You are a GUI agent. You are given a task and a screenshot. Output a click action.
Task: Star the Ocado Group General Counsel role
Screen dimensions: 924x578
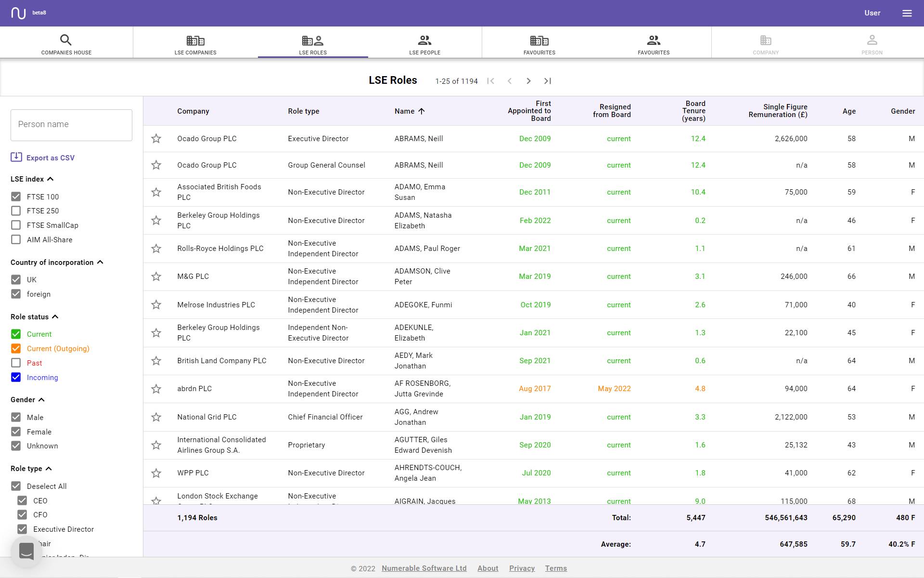click(x=156, y=165)
